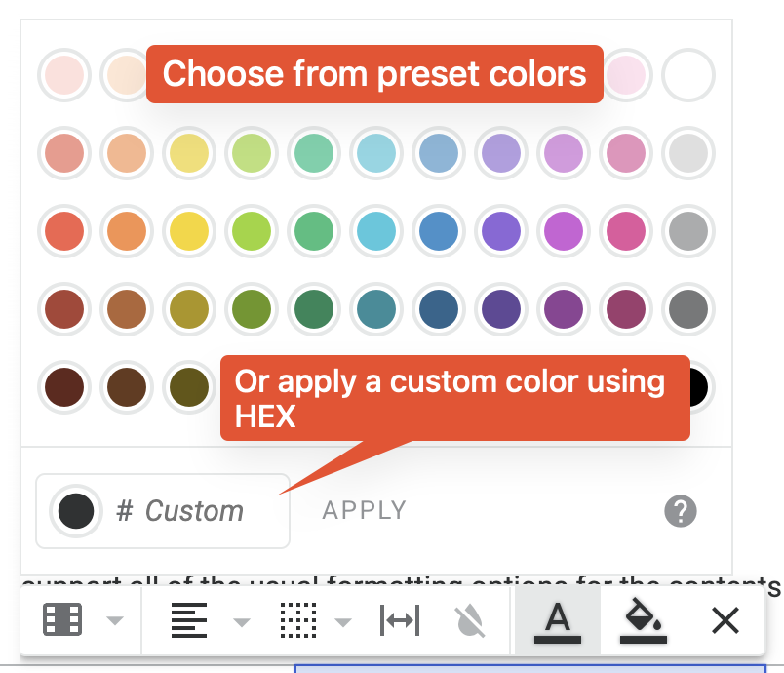Open the fill color paint bucket

643,620
